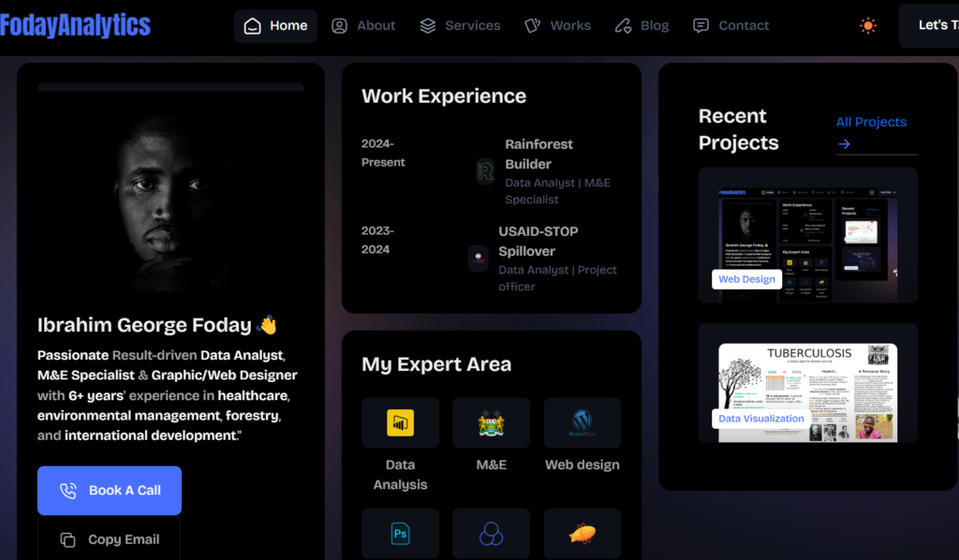The height and width of the screenshot is (560, 959).
Task: Select the Photoshop icon
Action: pyautogui.click(x=400, y=534)
